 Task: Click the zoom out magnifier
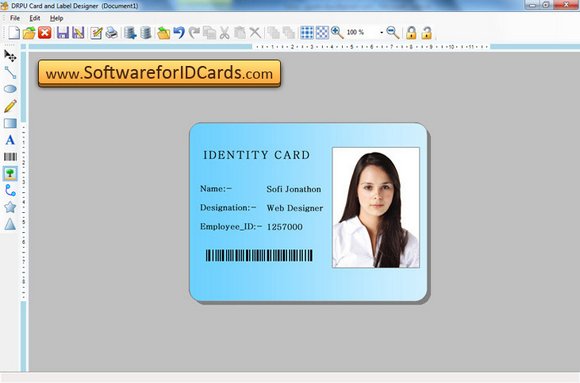[x=392, y=33]
